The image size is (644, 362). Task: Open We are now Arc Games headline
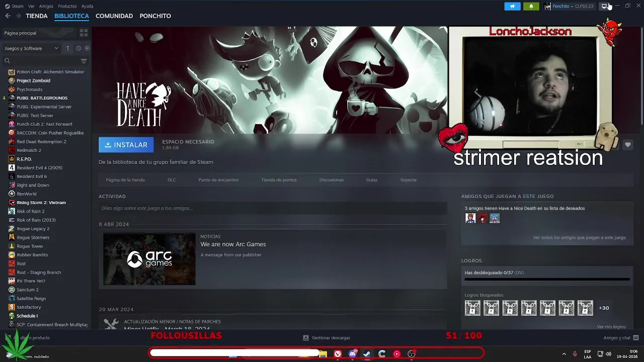point(233,244)
